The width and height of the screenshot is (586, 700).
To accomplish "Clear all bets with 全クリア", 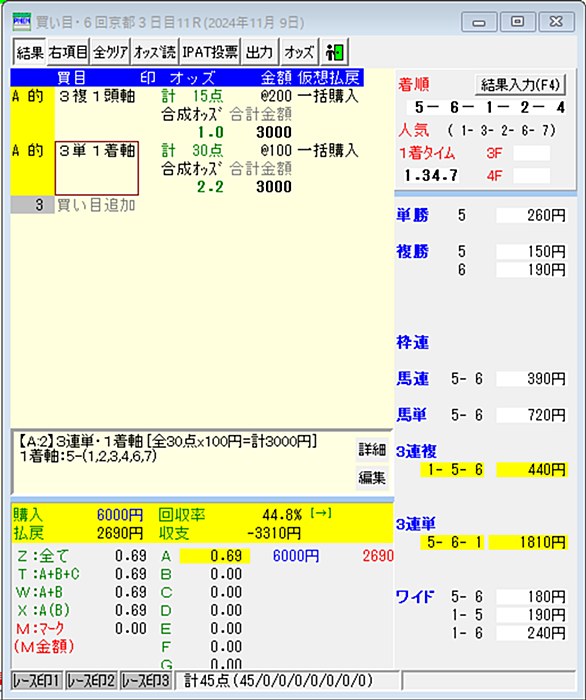I will tap(110, 52).
